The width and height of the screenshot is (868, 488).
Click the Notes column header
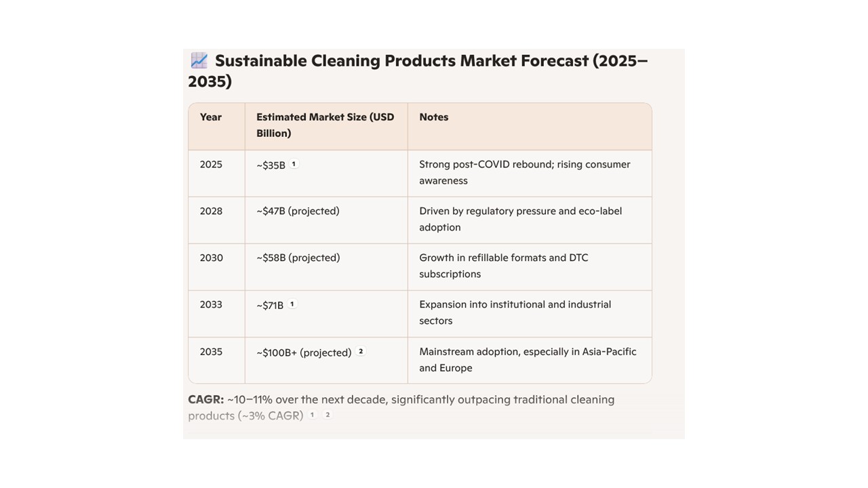[434, 117]
